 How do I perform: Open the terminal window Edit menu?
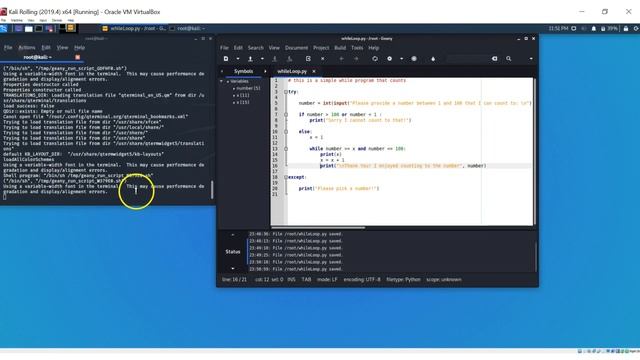(46, 47)
